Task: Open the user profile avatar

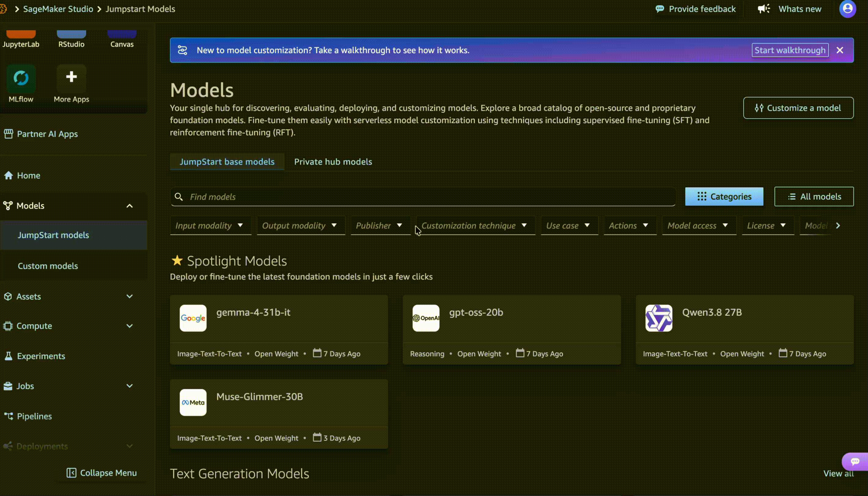Action: (x=848, y=9)
